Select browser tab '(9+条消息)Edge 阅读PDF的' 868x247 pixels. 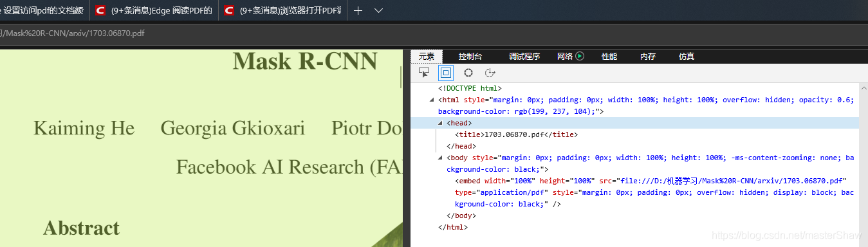pyautogui.click(x=154, y=10)
